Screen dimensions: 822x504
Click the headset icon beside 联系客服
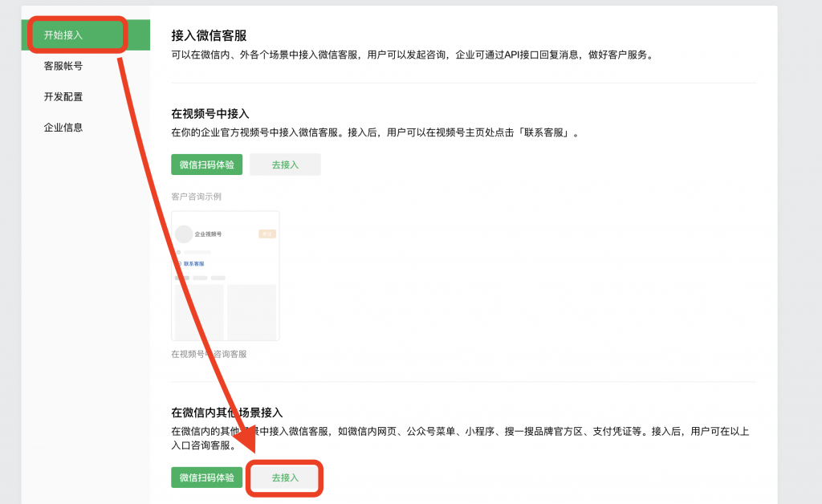pos(178,264)
